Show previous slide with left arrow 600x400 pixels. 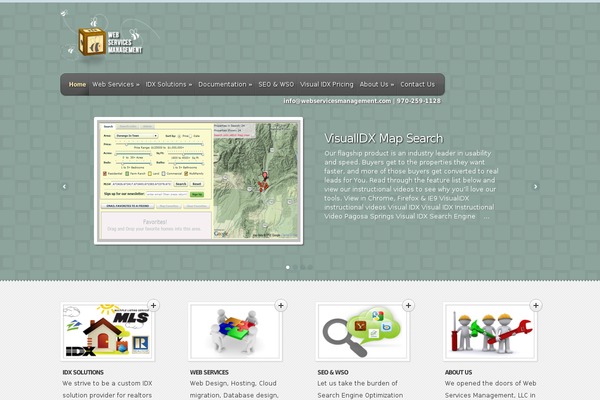tap(64, 186)
